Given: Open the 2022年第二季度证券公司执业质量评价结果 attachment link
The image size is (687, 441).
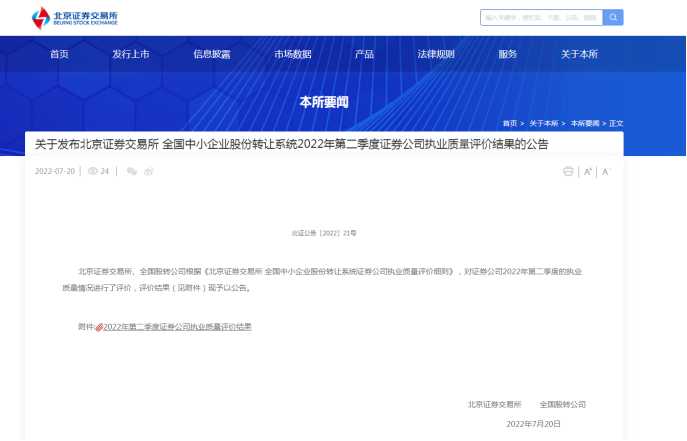Looking at the screenshot, I should pos(177,327).
